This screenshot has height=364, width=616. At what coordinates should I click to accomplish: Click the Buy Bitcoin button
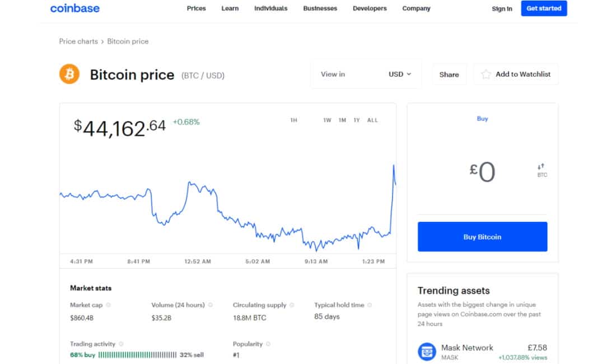[x=482, y=237]
